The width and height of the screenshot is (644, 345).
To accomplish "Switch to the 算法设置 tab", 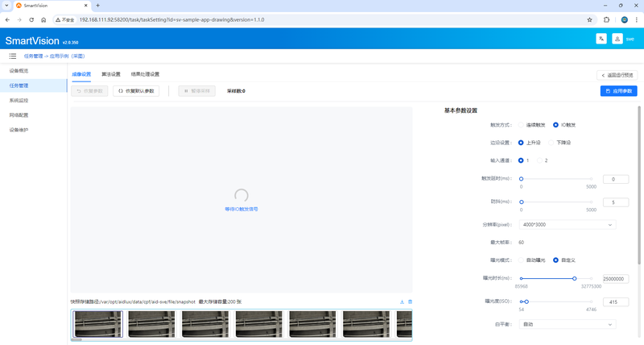I will 111,74.
